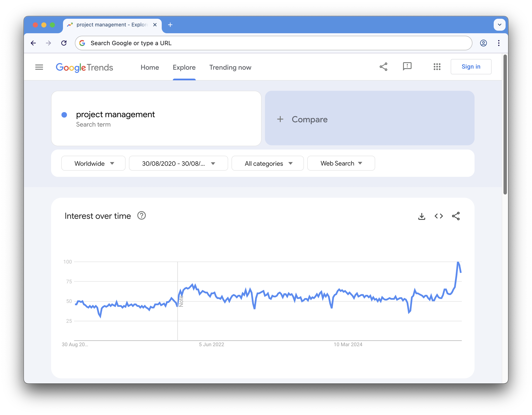Share the Interest over time chart
532x415 pixels.
click(456, 216)
